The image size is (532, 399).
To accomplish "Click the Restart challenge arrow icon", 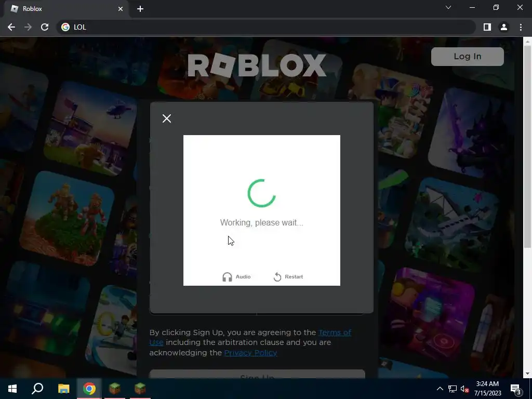I will [277, 277].
